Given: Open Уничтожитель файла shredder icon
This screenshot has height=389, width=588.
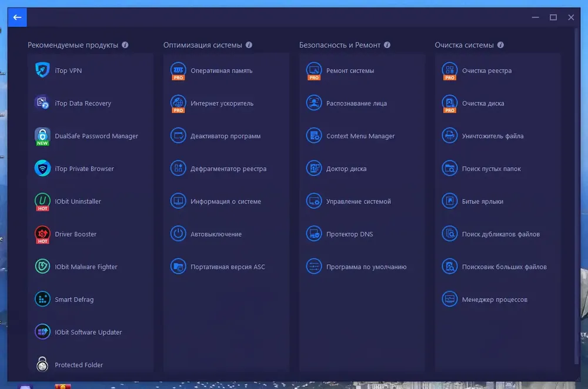Looking at the screenshot, I should 450,135.
